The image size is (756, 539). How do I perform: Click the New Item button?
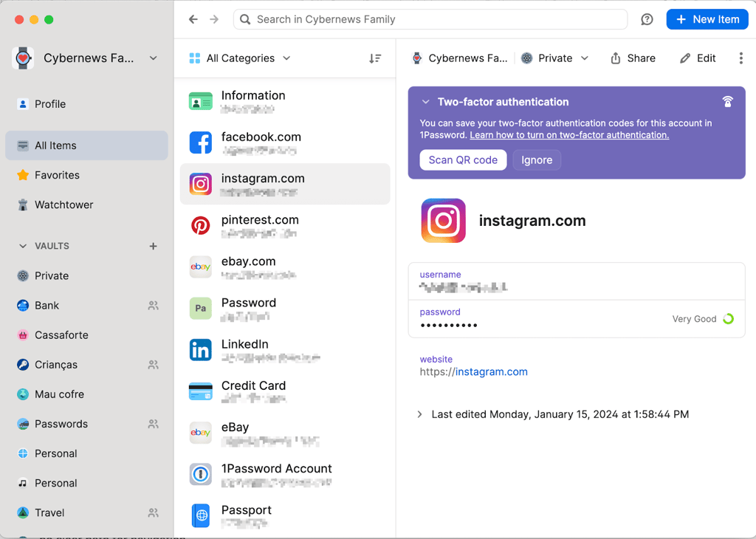707,19
